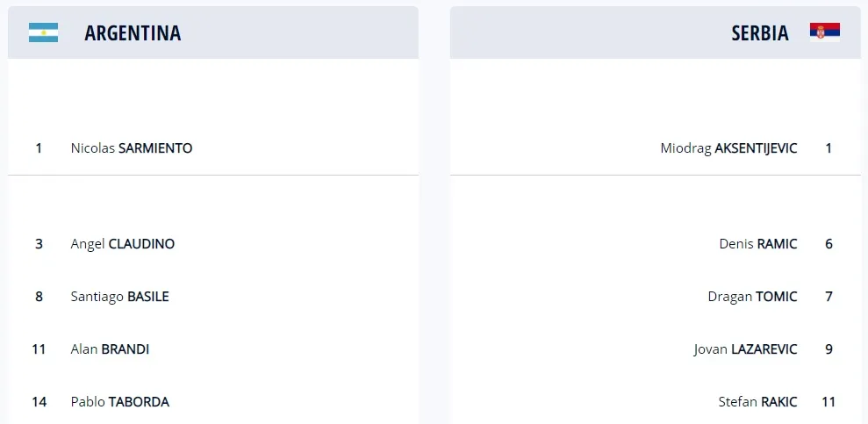Click shirt number 3 beside Angel CLAUDINO

(39, 244)
